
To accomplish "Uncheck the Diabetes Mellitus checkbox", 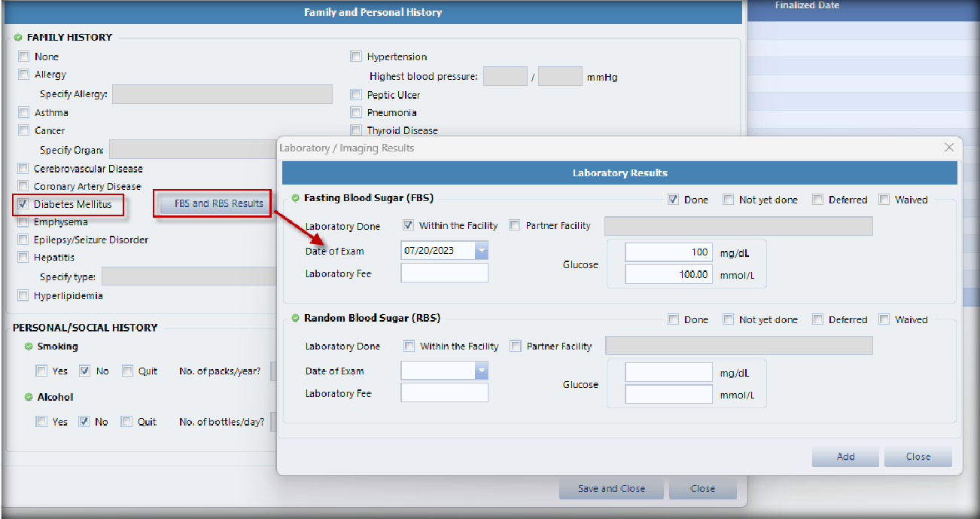I will click(x=23, y=204).
